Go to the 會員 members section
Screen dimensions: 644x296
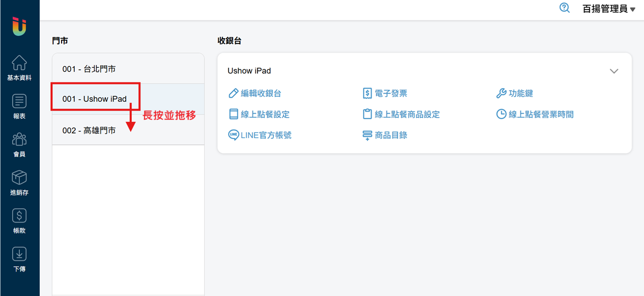pos(19,144)
